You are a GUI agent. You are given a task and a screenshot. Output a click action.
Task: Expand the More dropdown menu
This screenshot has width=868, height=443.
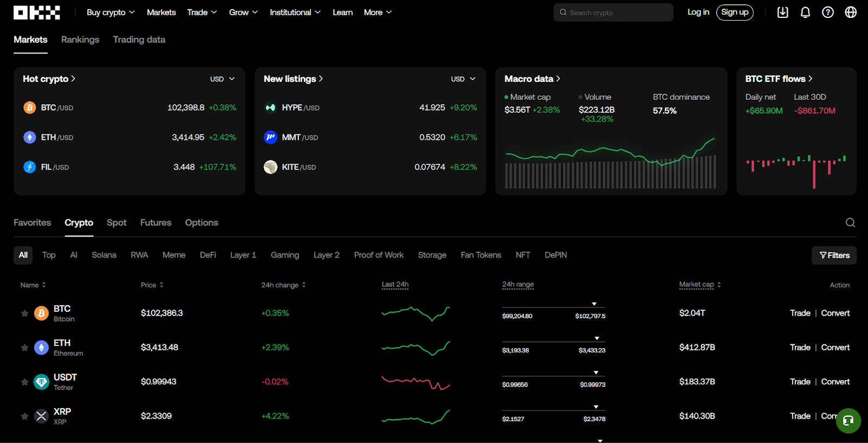[378, 12]
